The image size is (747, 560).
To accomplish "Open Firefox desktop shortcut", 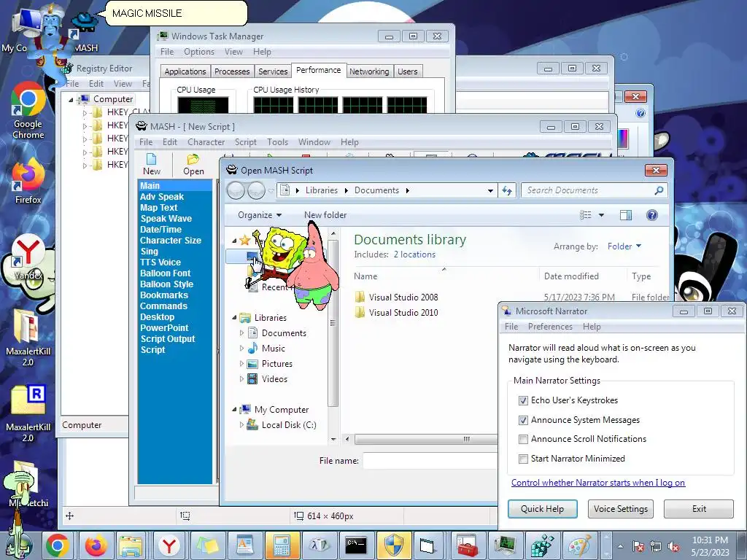I will (x=28, y=181).
